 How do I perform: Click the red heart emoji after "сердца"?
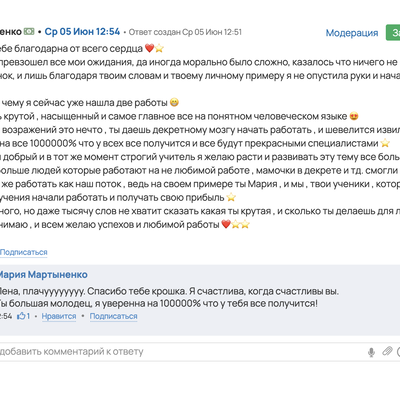149,48
